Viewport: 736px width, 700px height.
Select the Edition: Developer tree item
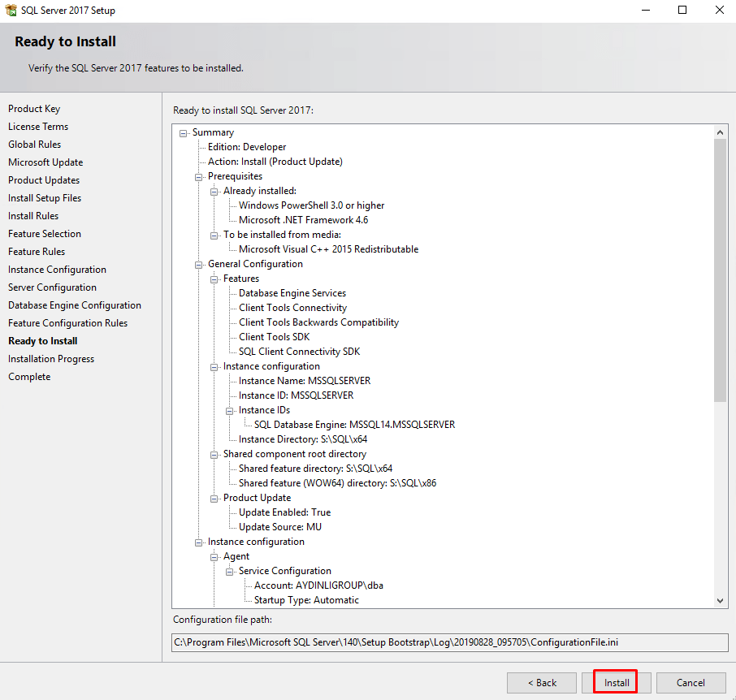click(x=247, y=147)
